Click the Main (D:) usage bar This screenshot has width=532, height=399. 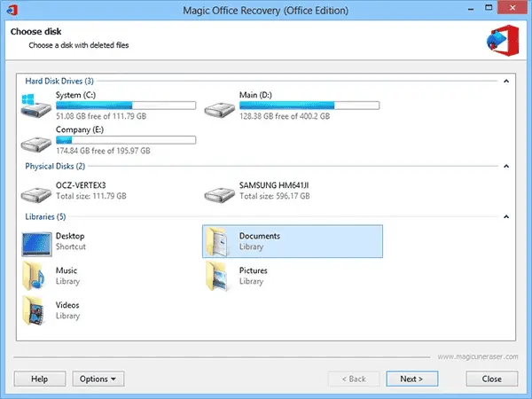[309, 106]
